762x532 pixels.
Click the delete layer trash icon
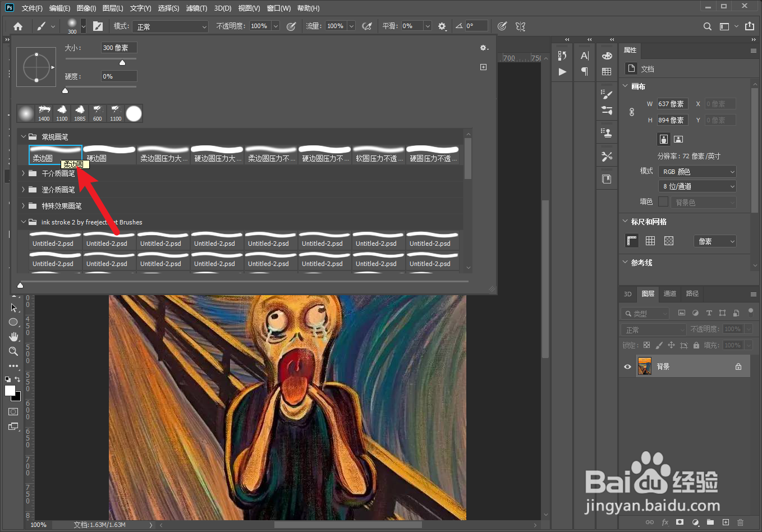tap(740, 522)
